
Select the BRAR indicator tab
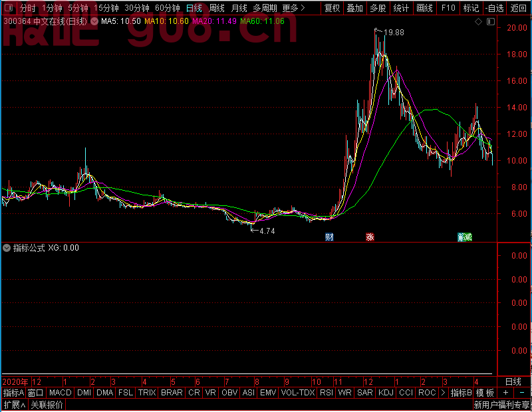point(172,393)
